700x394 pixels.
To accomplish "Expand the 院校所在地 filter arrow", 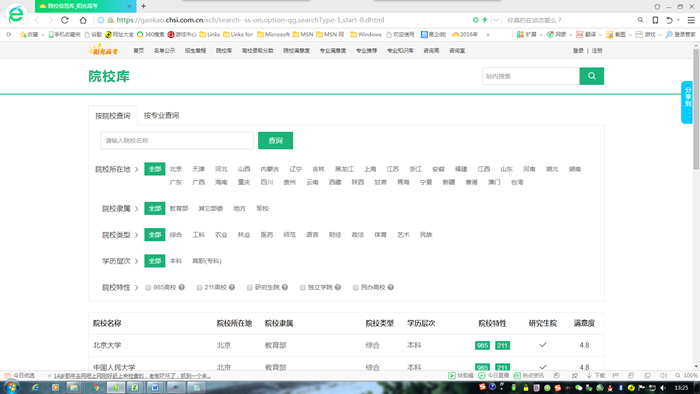I will click(x=137, y=170).
